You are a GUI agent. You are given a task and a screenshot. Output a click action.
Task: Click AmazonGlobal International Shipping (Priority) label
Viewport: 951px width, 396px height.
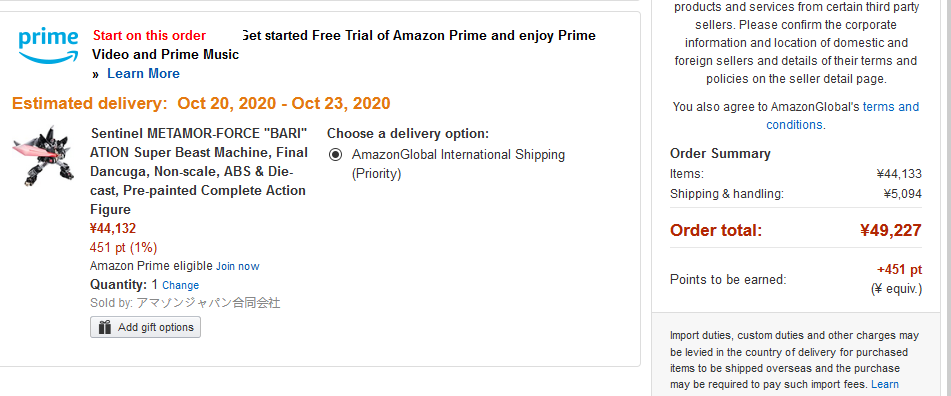tap(459, 164)
